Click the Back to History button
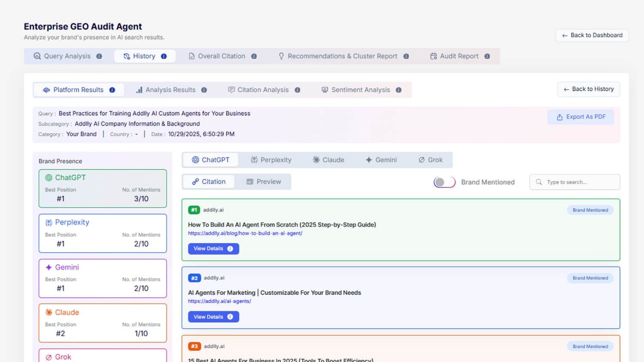Image resolution: width=644 pixels, height=362 pixels. [x=589, y=89]
